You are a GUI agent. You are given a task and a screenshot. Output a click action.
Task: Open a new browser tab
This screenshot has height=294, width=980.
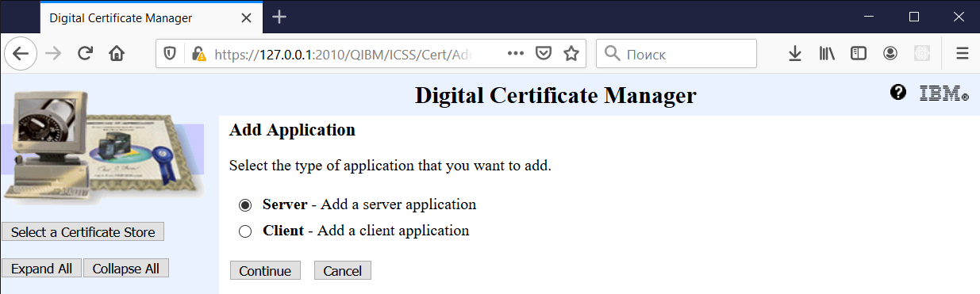click(279, 17)
